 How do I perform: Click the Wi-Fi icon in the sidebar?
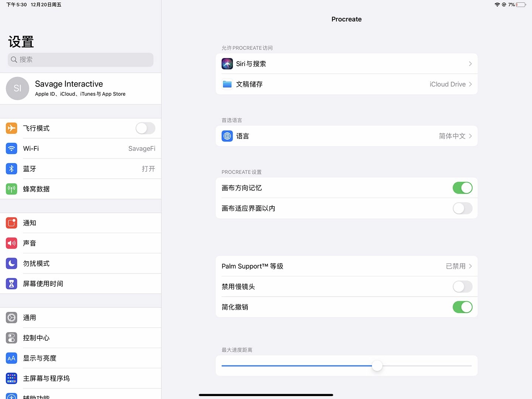11,149
